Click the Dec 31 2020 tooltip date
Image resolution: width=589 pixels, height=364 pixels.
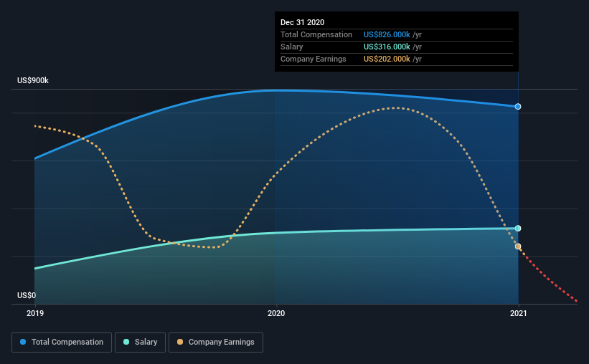point(302,22)
